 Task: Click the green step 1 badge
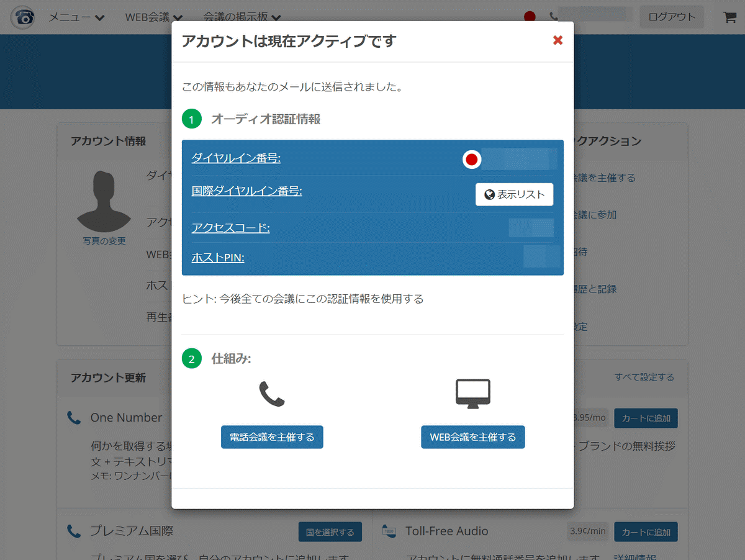pyautogui.click(x=191, y=119)
